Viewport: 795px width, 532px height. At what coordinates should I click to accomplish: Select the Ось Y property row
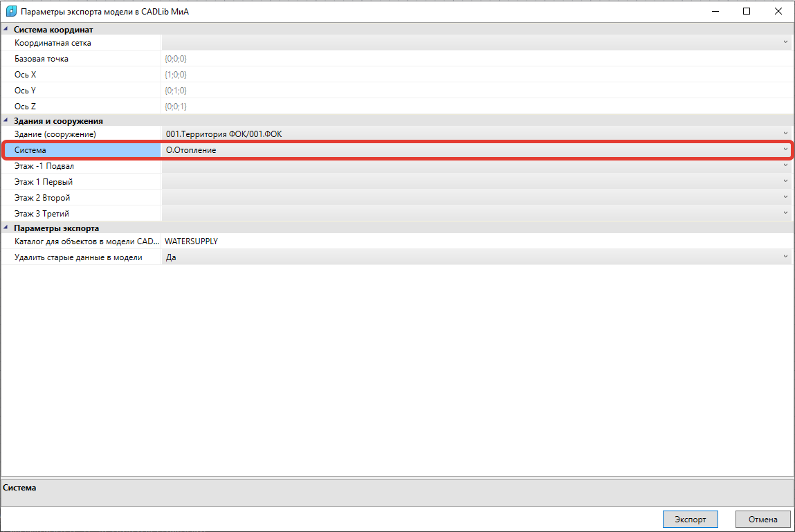click(x=82, y=91)
